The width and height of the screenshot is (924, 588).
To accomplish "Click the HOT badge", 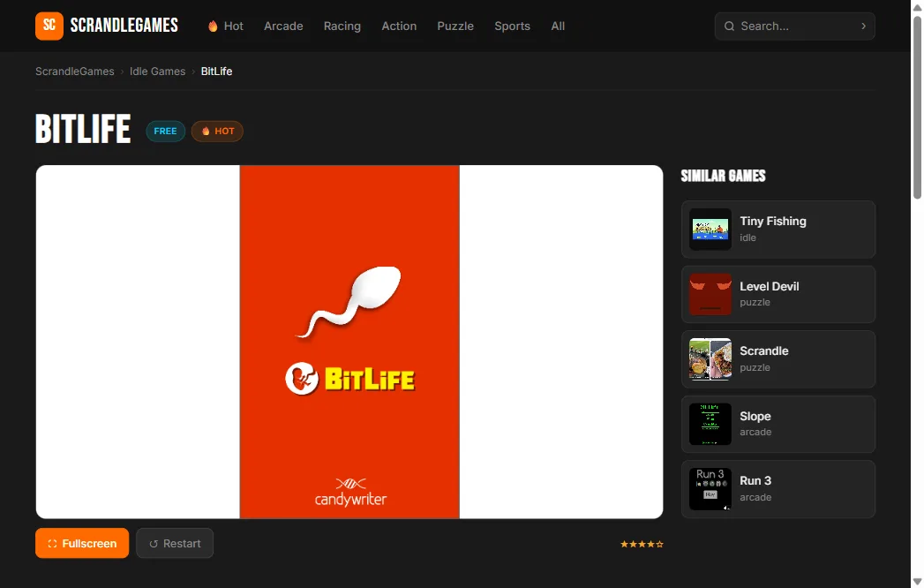I will click(217, 131).
